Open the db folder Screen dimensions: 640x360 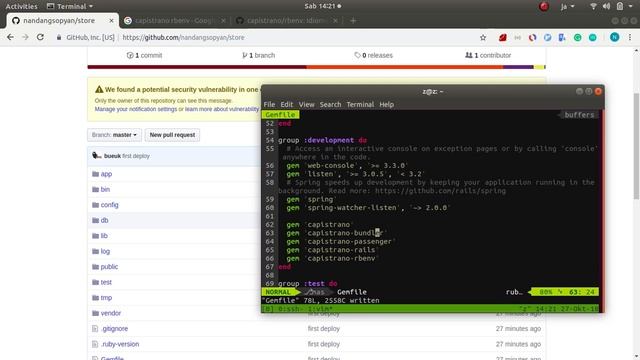coord(104,220)
